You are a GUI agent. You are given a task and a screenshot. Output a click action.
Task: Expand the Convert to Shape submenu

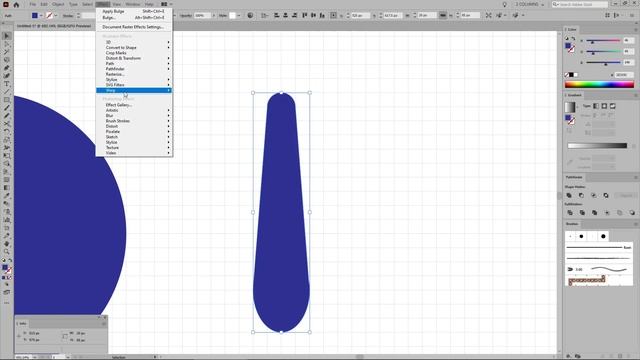click(134, 47)
